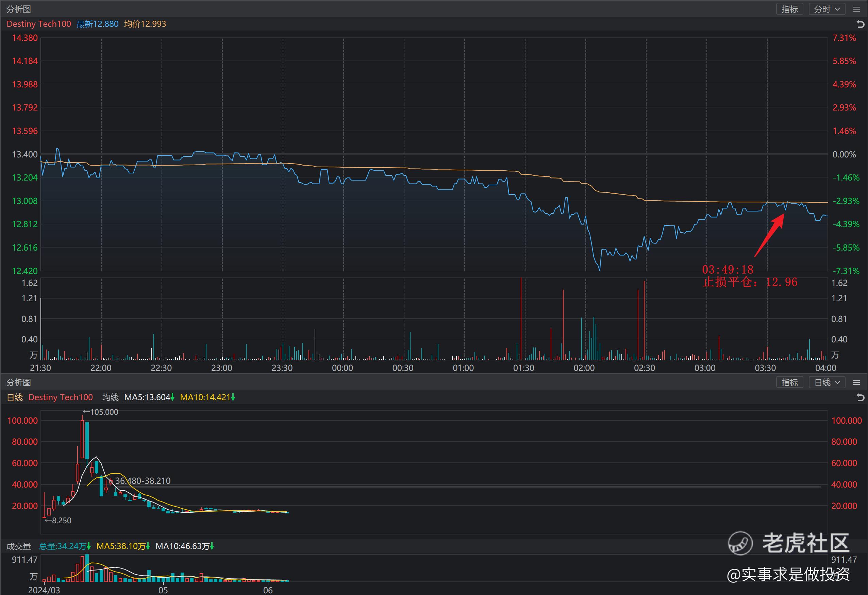
Task: Expand the 日线 period dropdown
Action: (827, 382)
